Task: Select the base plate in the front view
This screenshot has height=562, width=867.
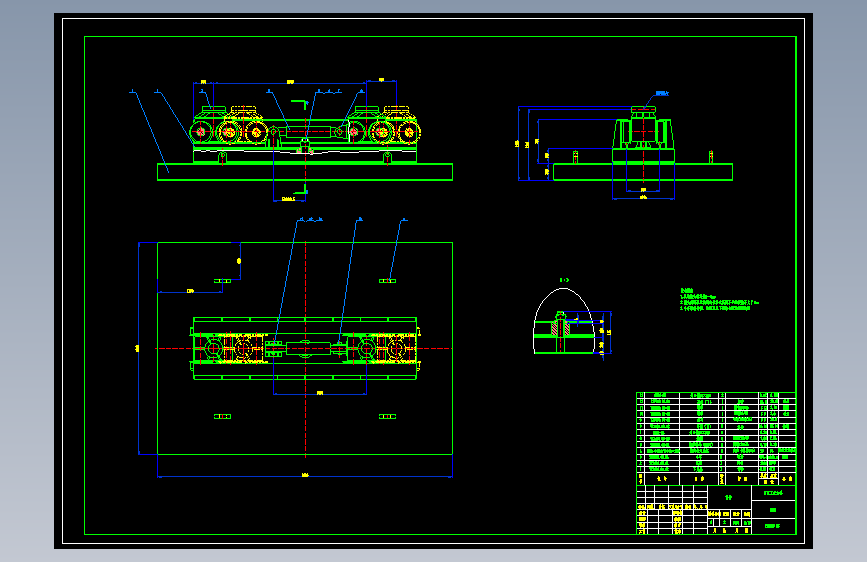Action: pyautogui.click(x=305, y=172)
